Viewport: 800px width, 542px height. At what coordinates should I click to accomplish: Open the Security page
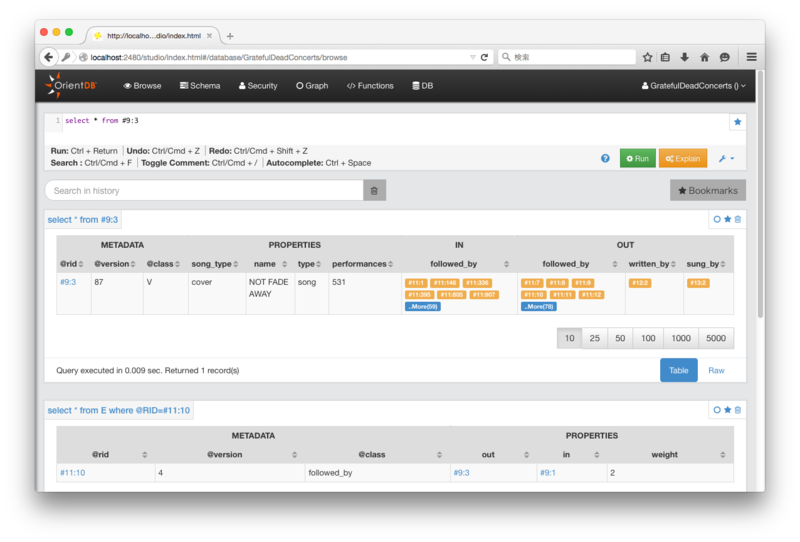pyautogui.click(x=258, y=86)
